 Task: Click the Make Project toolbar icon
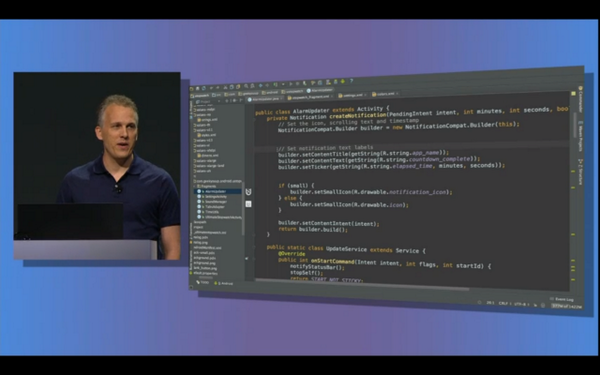pyautogui.click(x=275, y=85)
